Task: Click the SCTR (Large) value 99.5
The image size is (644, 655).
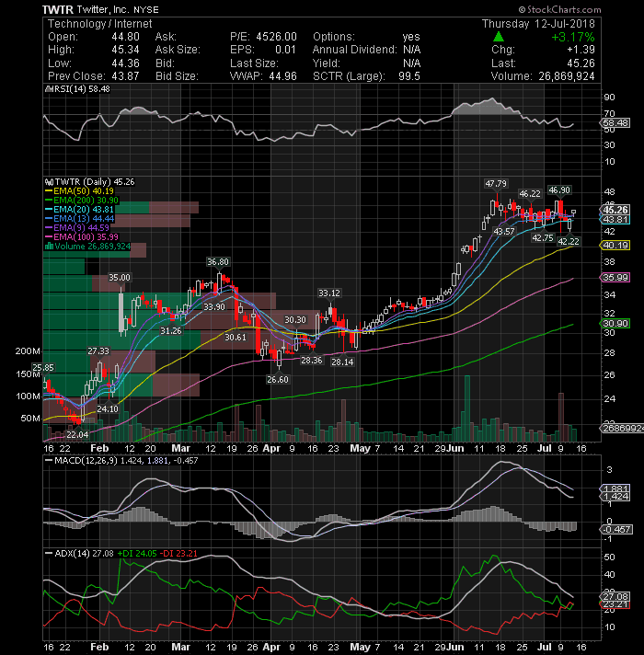Action: coord(409,76)
